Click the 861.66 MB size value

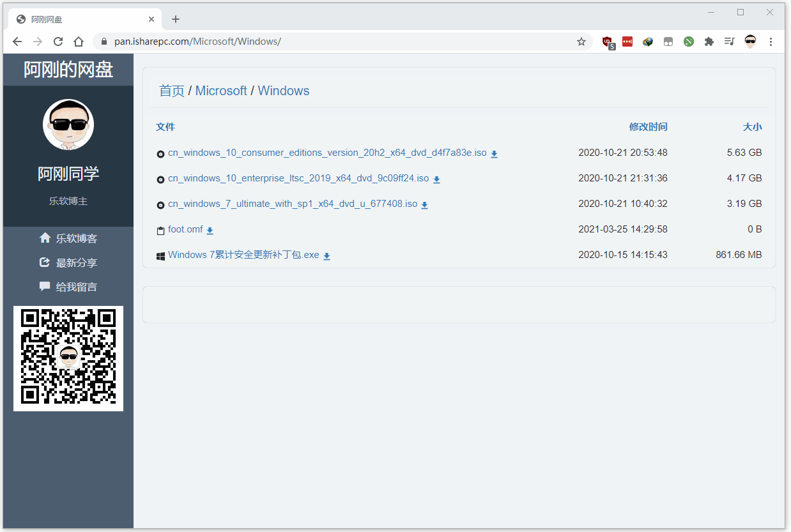(x=739, y=255)
